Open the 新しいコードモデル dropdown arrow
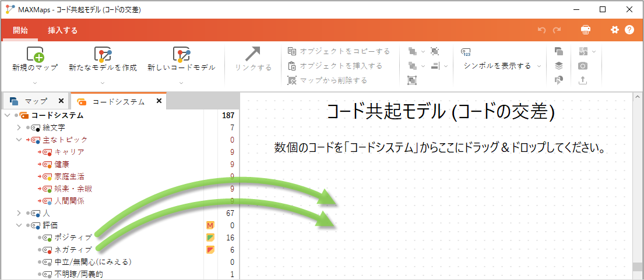Image resolution: width=644 pixels, height=280 pixels. pyautogui.click(x=181, y=83)
